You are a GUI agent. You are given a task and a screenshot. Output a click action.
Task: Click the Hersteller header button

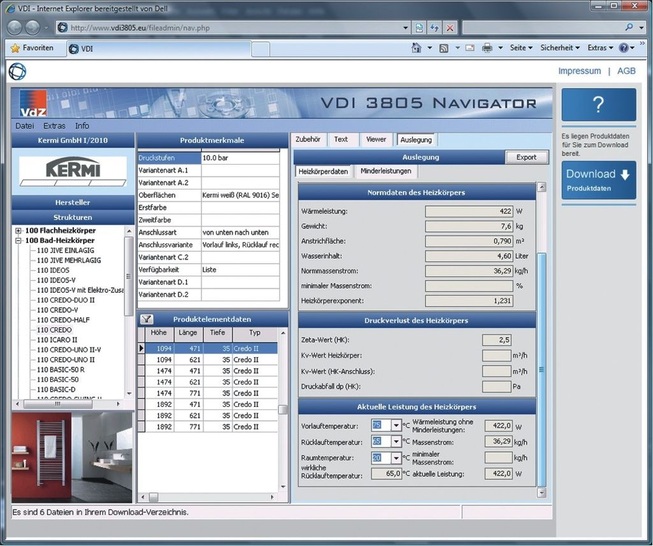click(x=73, y=202)
